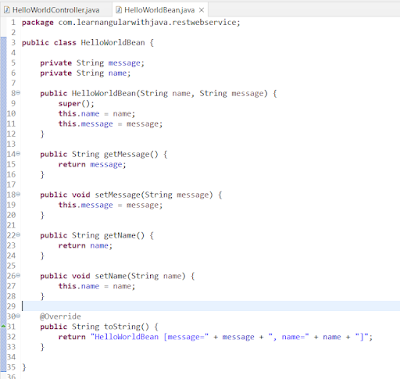This screenshot has width=400, height=379.
Task: Collapse the getName fold marker at line 22
Action: tap(18, 235)
